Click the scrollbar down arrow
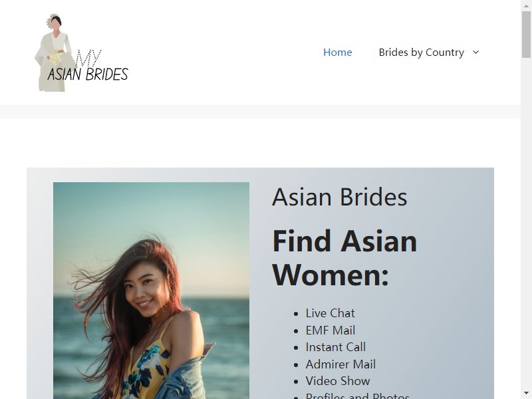Screen dimensions: 532x399 [526, 394]
